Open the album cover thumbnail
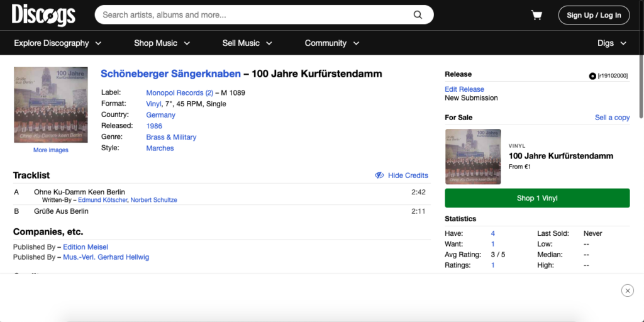The width and height of the screenshot is (644, 322). [x=50, y=105]
